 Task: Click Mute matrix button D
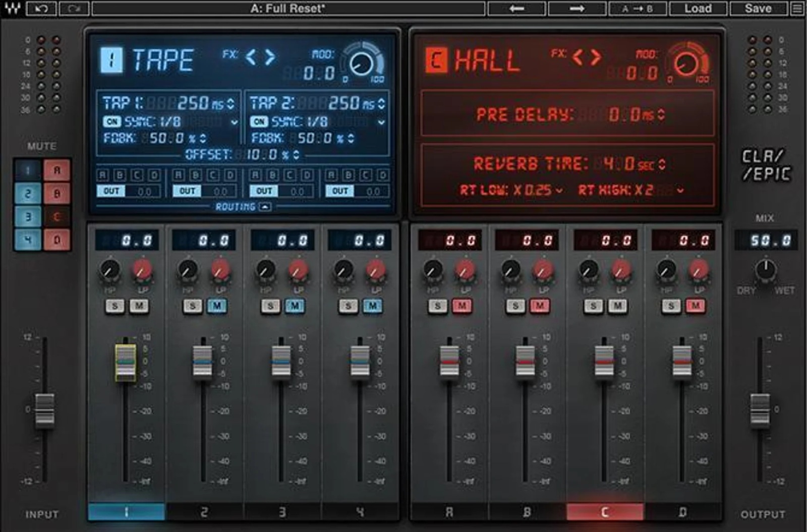(57, 240)
